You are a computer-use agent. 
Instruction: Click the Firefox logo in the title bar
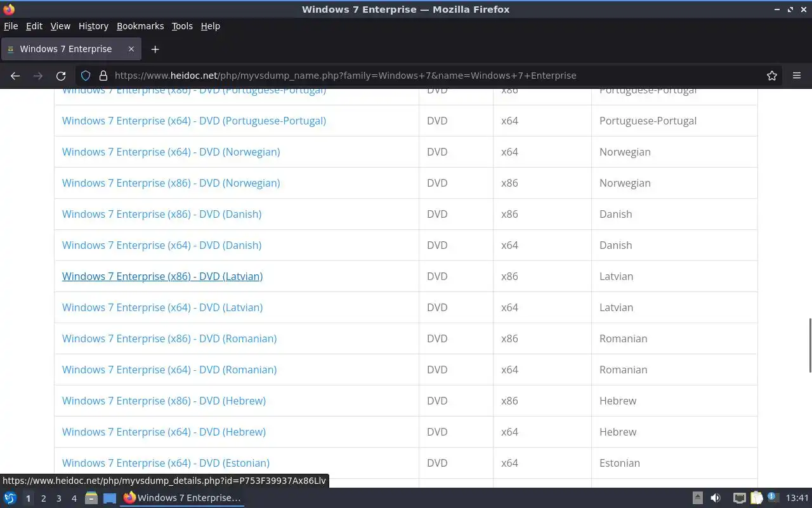click(9, 9)
